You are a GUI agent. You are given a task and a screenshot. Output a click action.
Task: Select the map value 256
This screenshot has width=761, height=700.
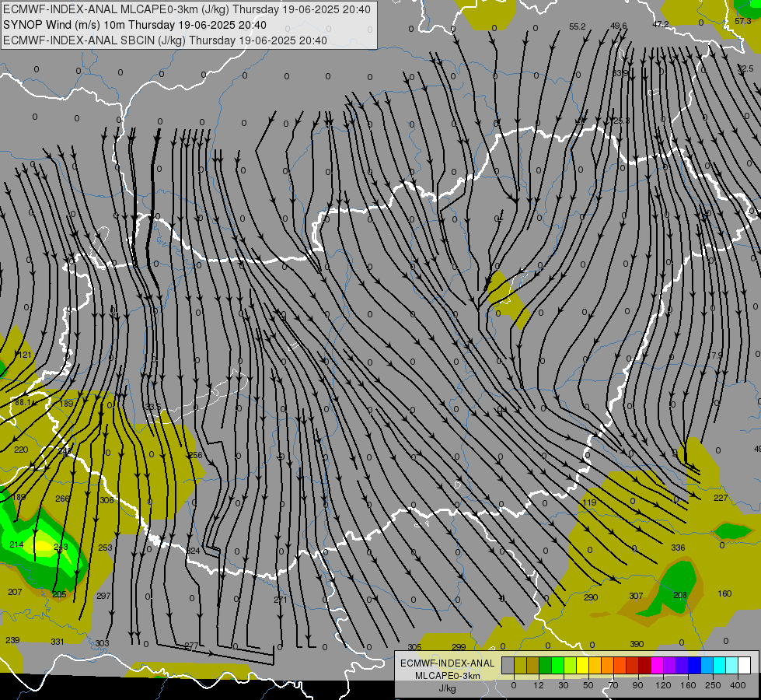pos(196,455)
